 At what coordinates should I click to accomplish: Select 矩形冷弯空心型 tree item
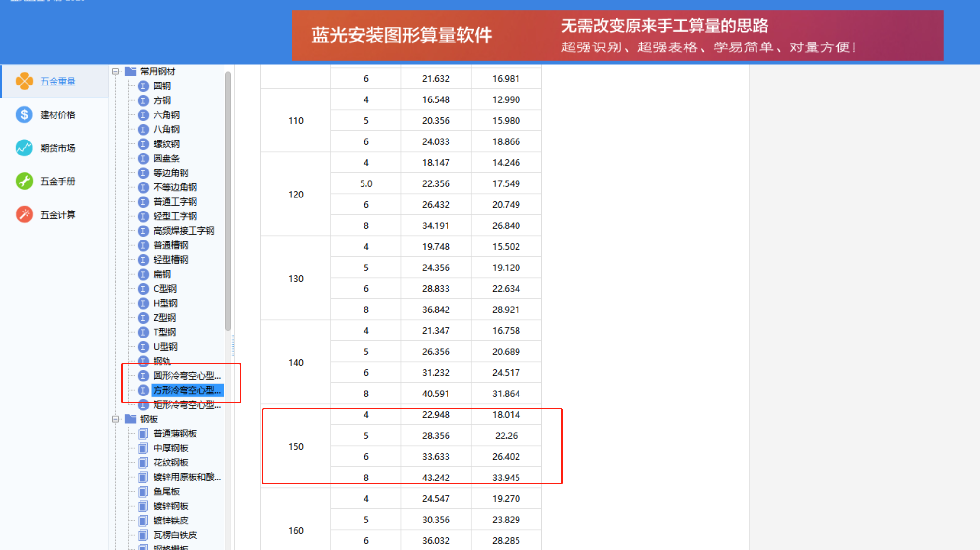coord(187,405)
